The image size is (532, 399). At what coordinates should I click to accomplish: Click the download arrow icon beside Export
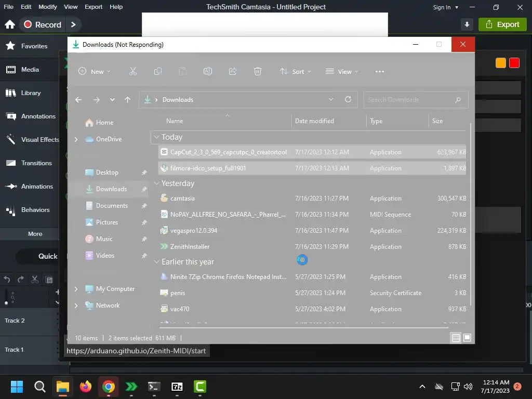(x=467, y=24)
